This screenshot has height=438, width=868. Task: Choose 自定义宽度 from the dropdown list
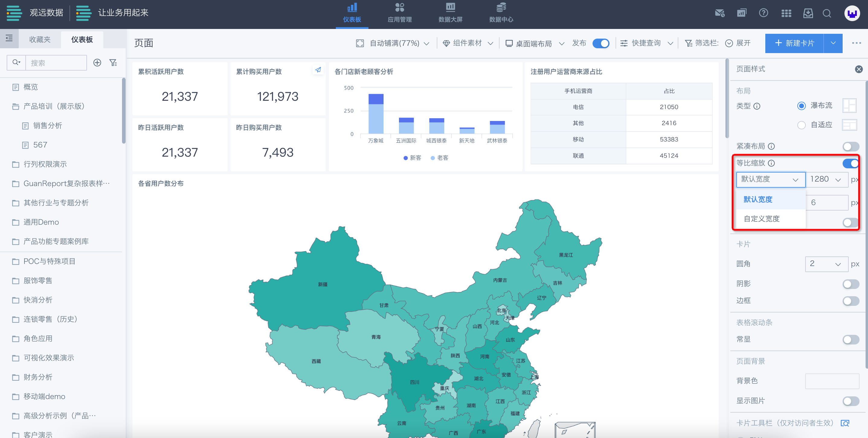(x=761, y=219)
